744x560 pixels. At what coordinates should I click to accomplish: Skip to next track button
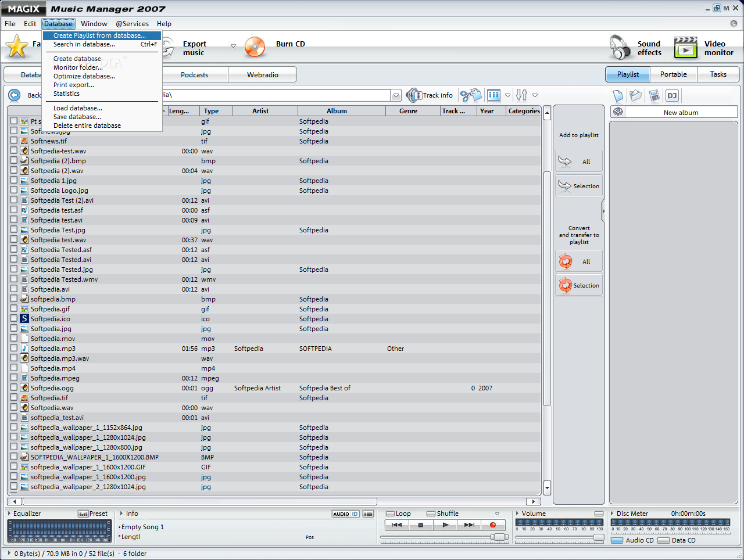[469, 525]
